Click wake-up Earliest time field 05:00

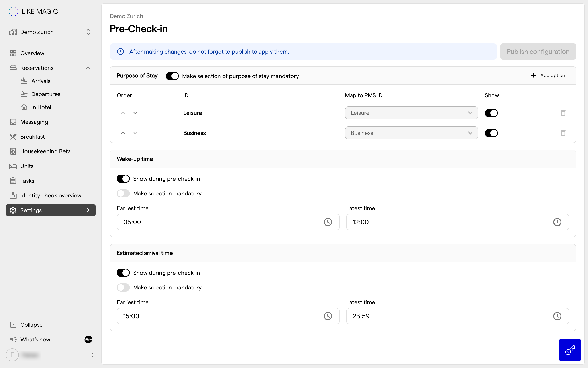pyautogui.click(x=228, y=222)
